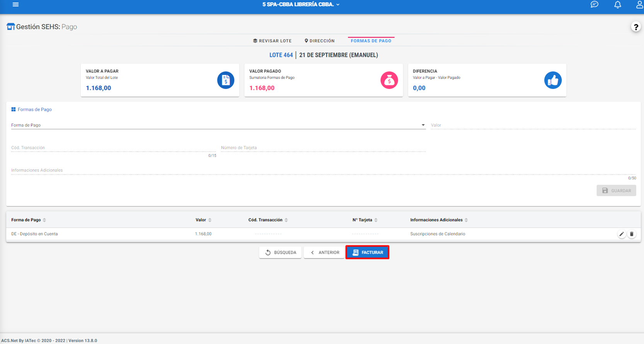The width and height of the screenshot is (644, 344).
Task: Click the LOTE 464 title text
Action: pyautogui.click(x=281, y=55)
